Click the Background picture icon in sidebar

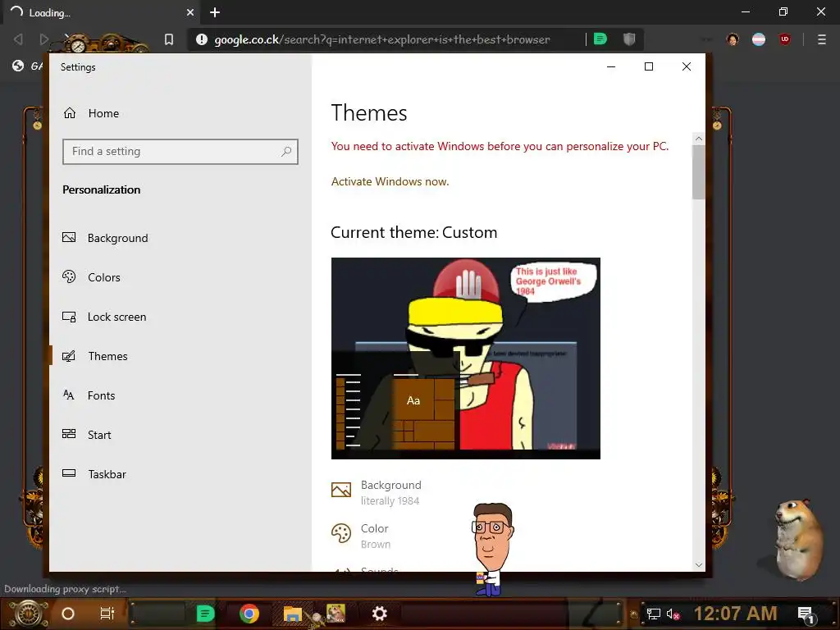click(x=69, y=237)
